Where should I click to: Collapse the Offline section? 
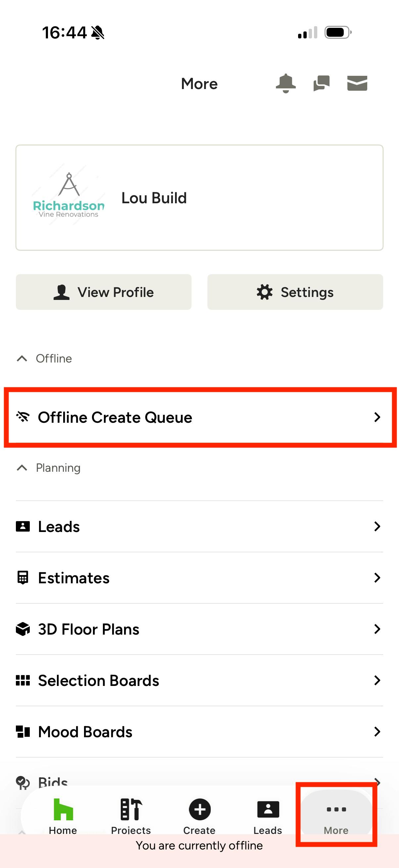point(44,359)
